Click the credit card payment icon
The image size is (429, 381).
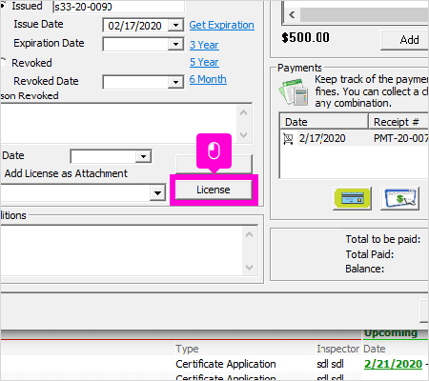tap(352, 199)
